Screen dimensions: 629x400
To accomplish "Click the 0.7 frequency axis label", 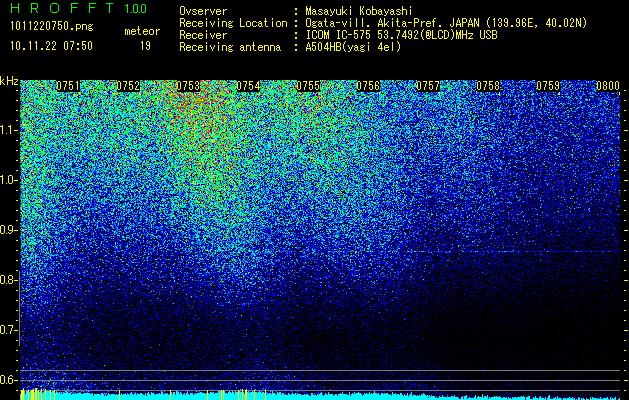I will point(8,330).
